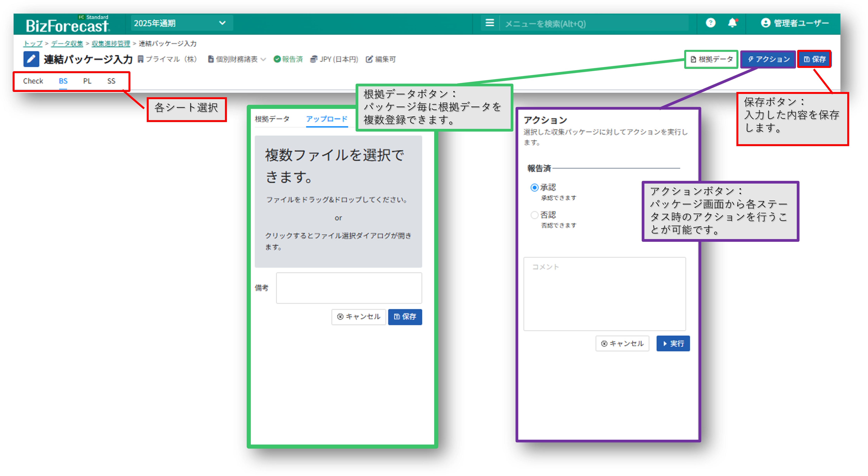This screenshot has width=868, height=476.
Task: Expand the 2025年通期 period dropdown
Action: (182, 23)
